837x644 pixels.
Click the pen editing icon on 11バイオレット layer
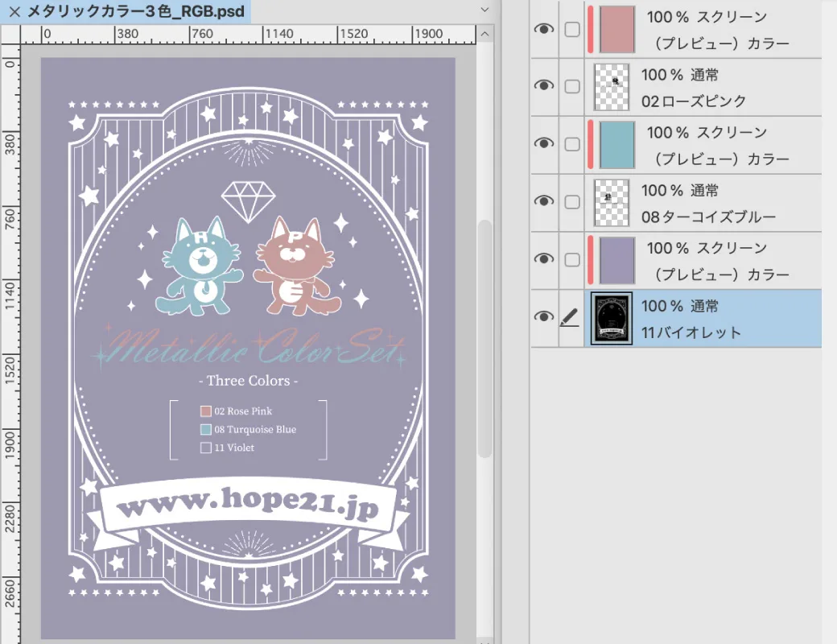click(570, 319)
